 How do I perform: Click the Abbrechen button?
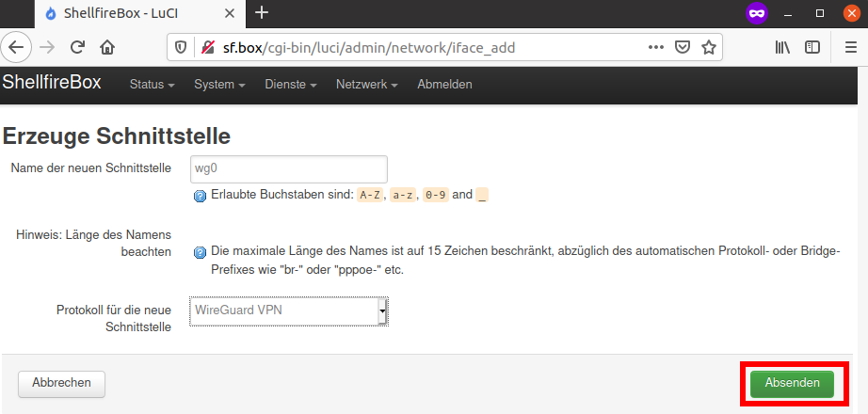[61, 383]
